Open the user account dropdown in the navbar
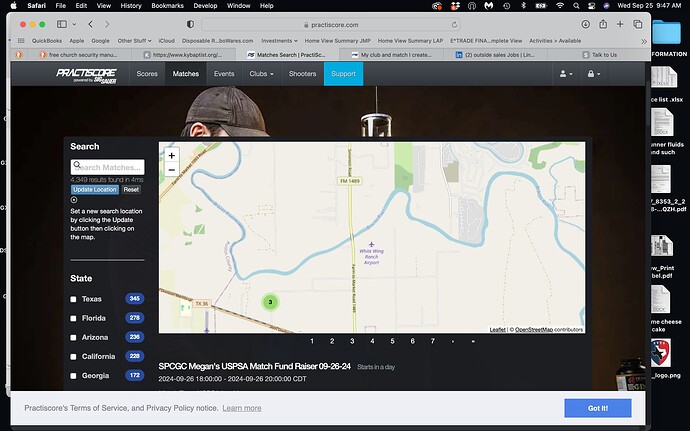Viewport: 690px width, 431px height. coord(566,74)
